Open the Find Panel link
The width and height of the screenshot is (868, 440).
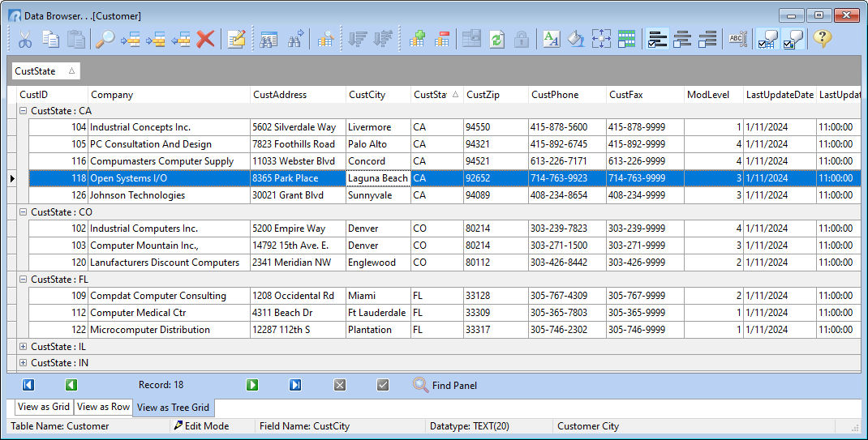coord(454,385)
